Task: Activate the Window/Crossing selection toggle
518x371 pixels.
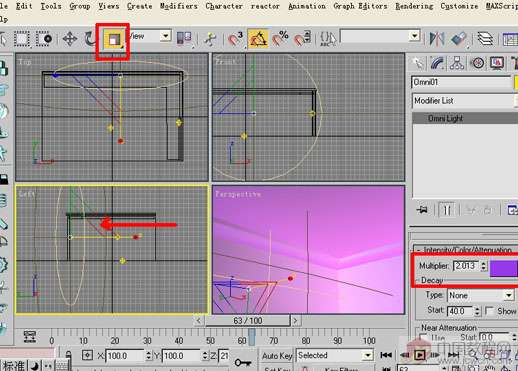Action: click(44, 39)
